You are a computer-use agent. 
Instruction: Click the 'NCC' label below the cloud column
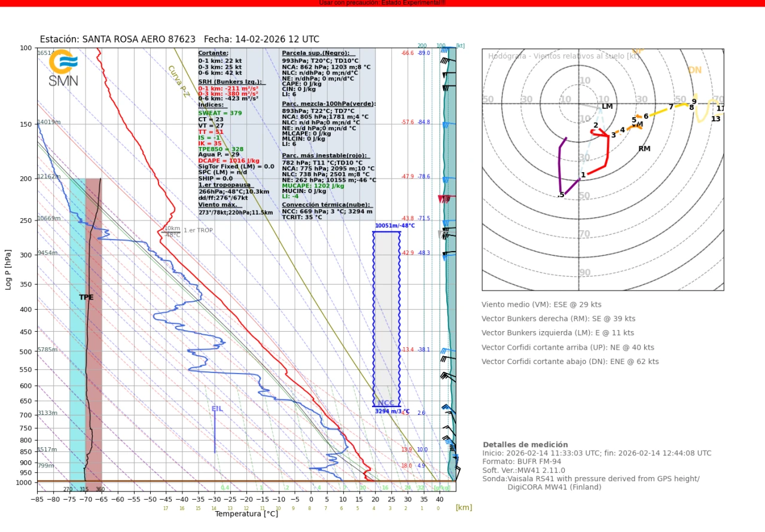point(386,403)
